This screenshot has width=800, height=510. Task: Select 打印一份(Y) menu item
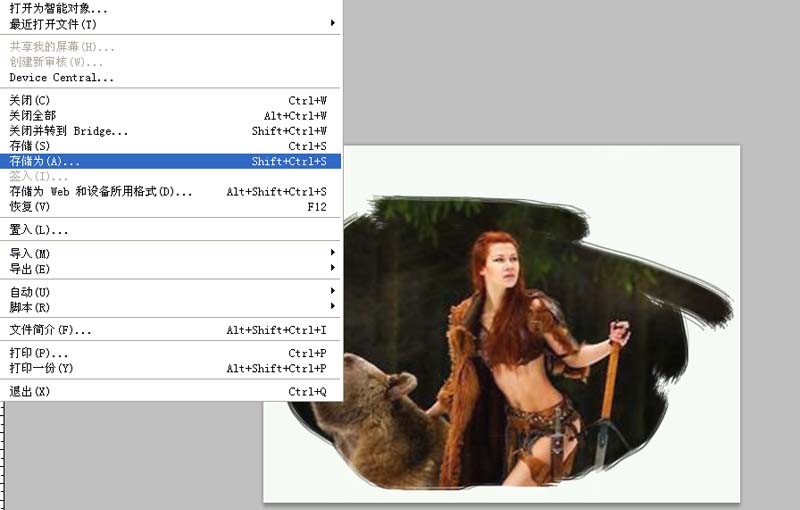(42, 368)
